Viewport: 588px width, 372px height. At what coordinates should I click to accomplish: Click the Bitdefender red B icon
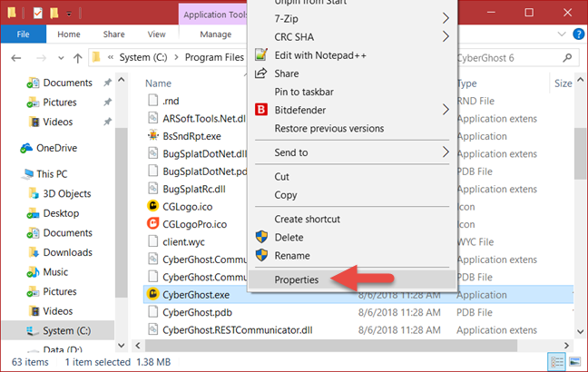(261, 110)
